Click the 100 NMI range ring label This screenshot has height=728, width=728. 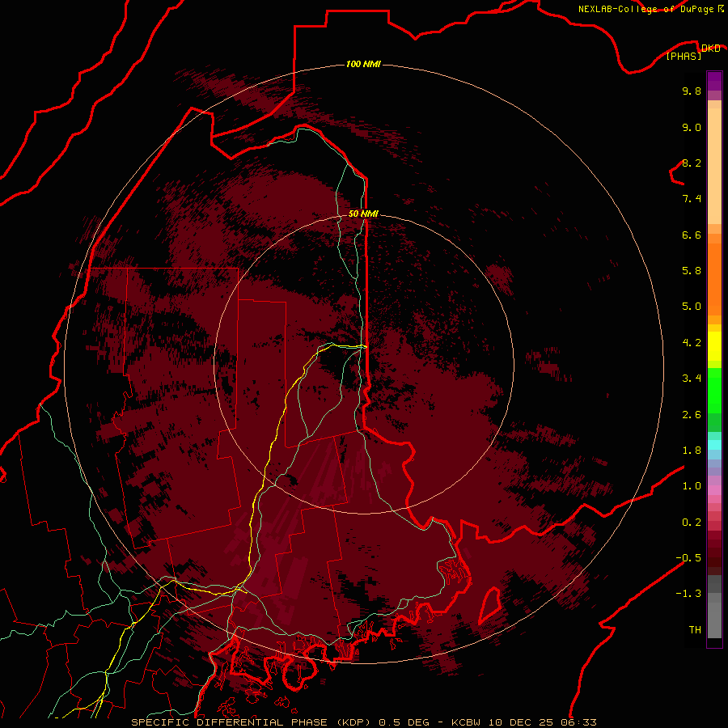[363, 64]
